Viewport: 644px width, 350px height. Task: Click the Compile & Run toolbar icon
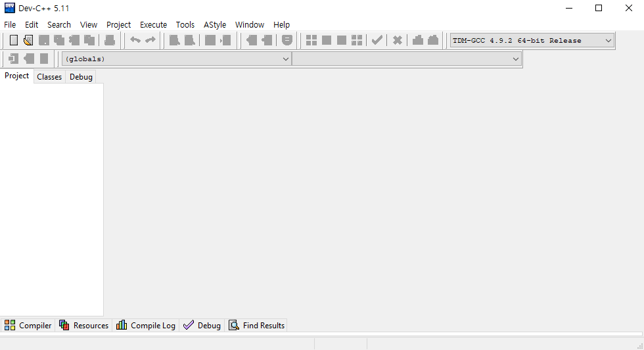[x=342, y=40]
